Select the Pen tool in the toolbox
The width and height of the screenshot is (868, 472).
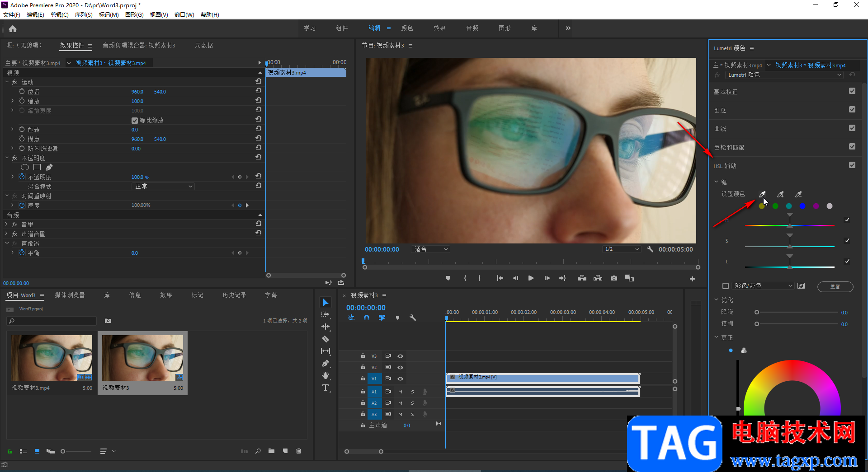click(325, 363)
